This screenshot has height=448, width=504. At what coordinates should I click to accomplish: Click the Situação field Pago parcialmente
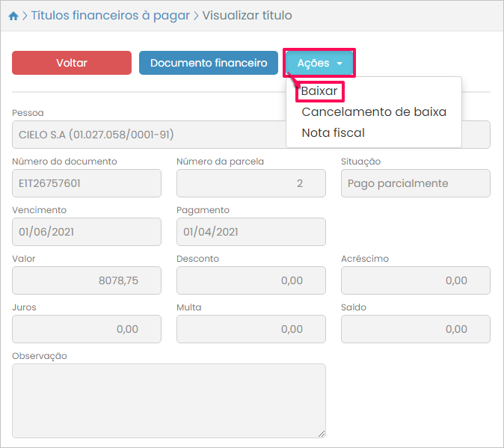click(415, 183)
